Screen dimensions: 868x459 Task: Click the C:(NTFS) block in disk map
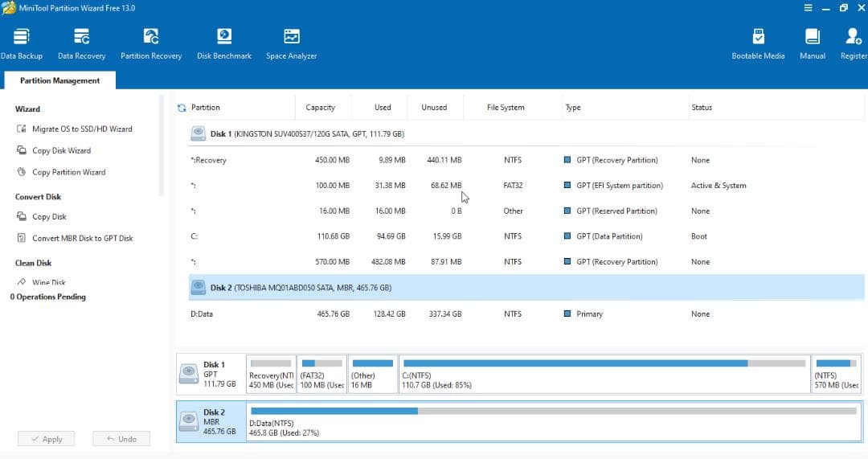point(603,375)
